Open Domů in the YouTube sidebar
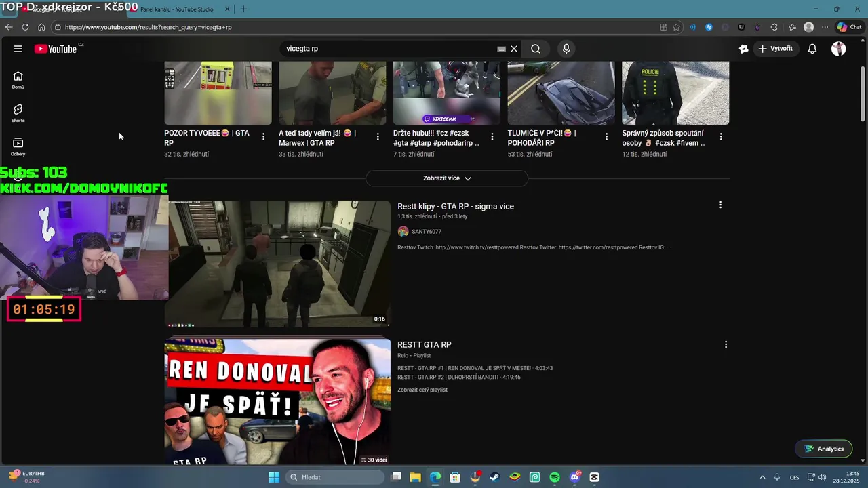 18,80
